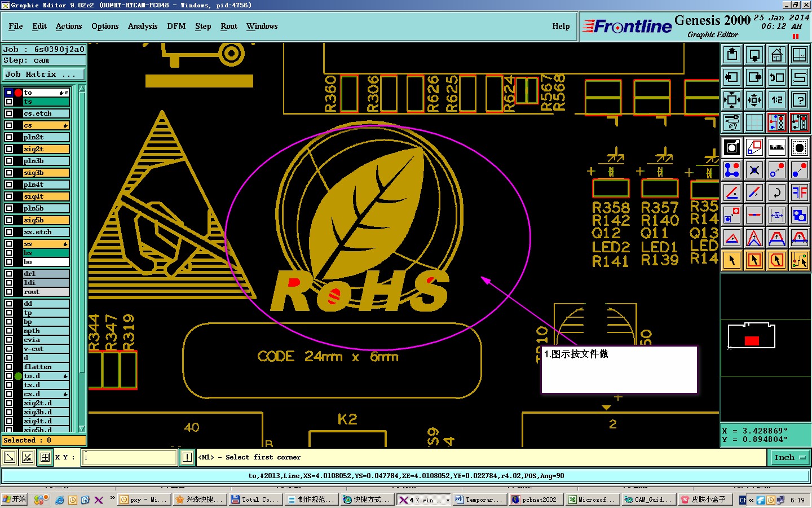812x508 pixels.
Task: Click the add connected points icon
Action: pyautogui.click(x=732, y=170)
